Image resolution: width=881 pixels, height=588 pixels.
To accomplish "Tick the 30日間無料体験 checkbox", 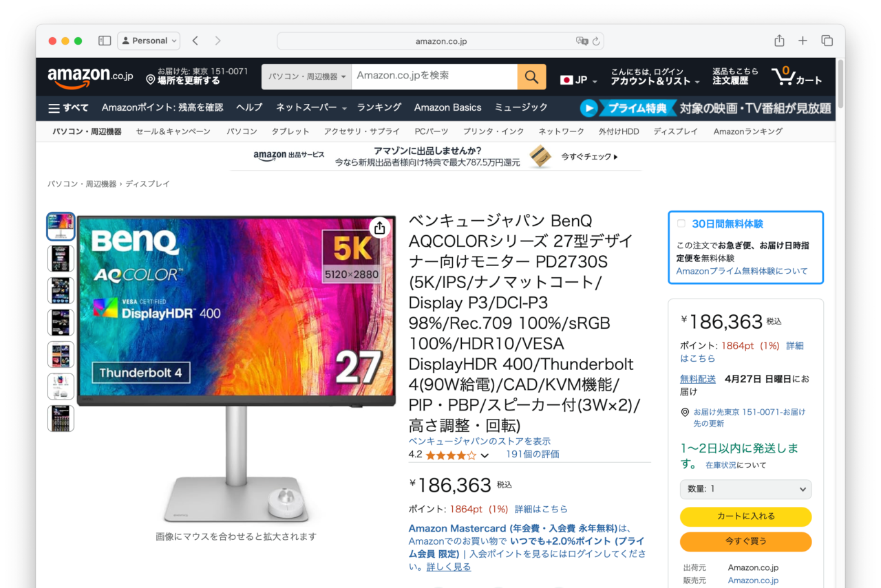I will coord(681,224).
